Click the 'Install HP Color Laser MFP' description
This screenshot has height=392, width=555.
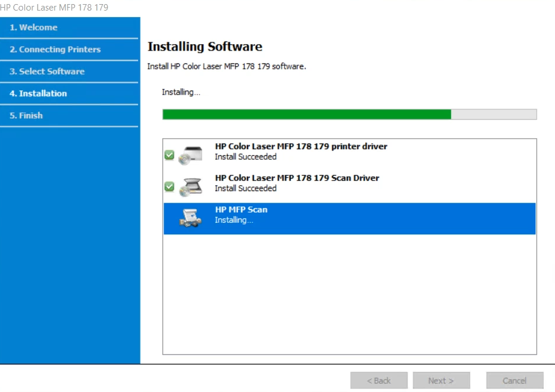(x=226, y=66)
